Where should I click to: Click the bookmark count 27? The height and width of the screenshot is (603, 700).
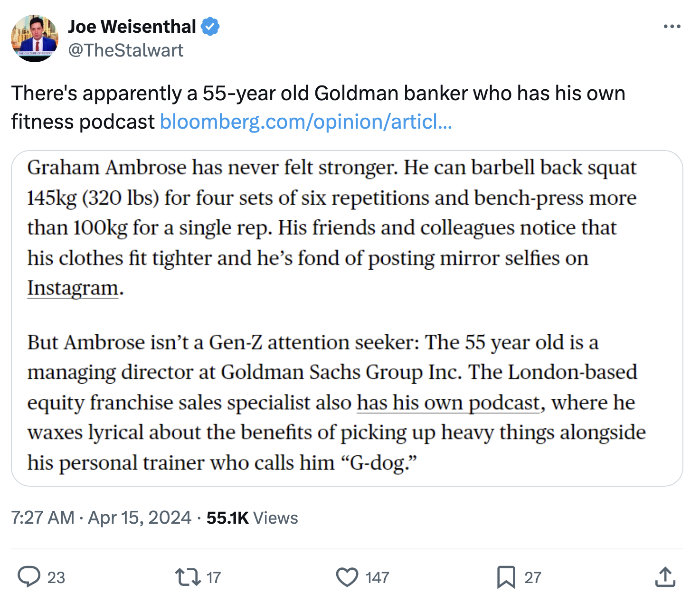tap(533, 577)
